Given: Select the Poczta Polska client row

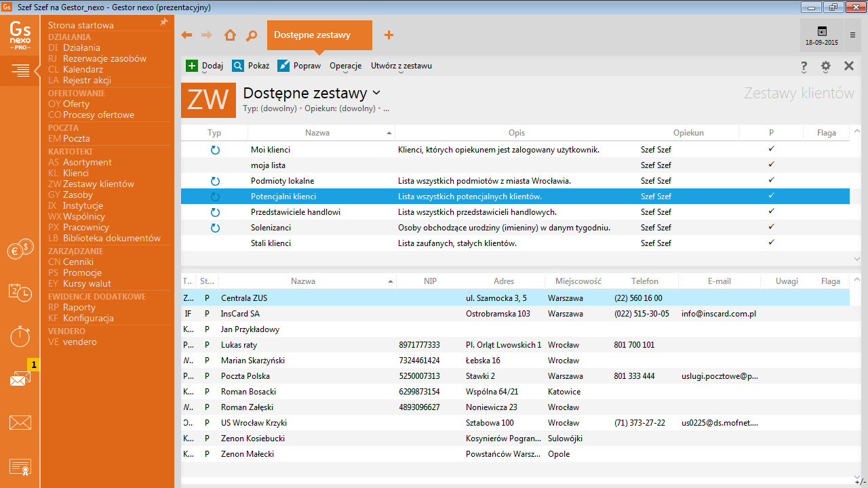Looking at the screenshot, I should 245,376.
